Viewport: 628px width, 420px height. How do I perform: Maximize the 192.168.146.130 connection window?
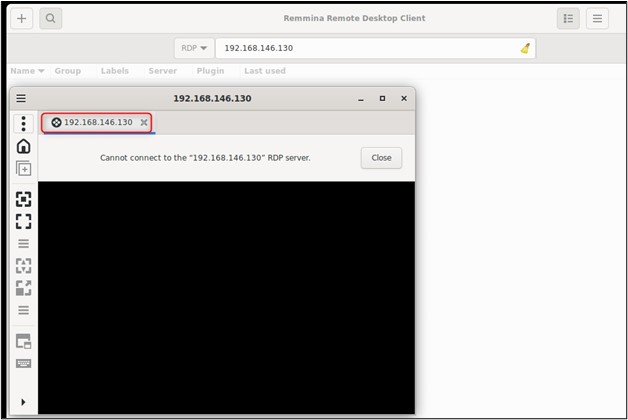point(382,98)
